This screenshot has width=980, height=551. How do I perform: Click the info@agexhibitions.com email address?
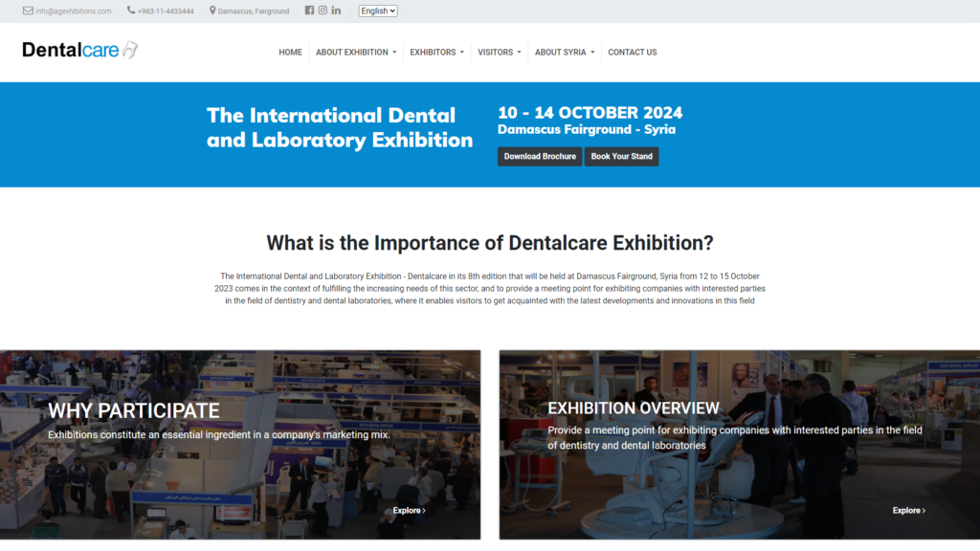[x=73, y=11]
